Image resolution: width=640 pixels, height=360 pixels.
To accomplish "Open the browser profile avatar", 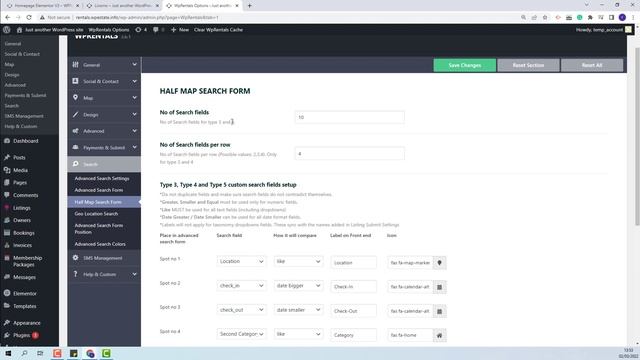I will [x=622, y=18].
